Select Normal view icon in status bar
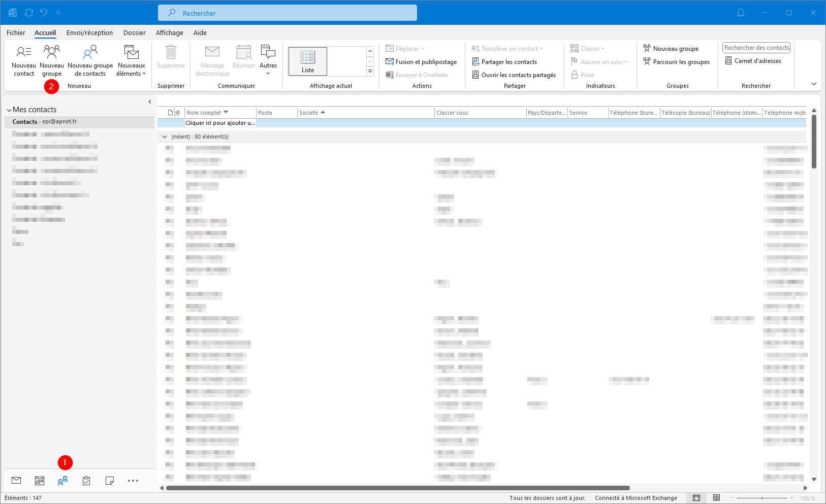This screenshot has height=504, width=826. 696,498
